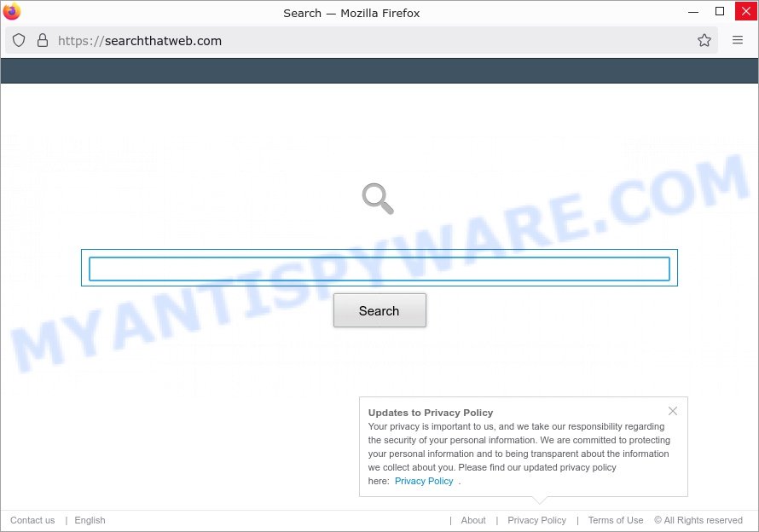Maximize the Firefox window

[x=719, y=12]
